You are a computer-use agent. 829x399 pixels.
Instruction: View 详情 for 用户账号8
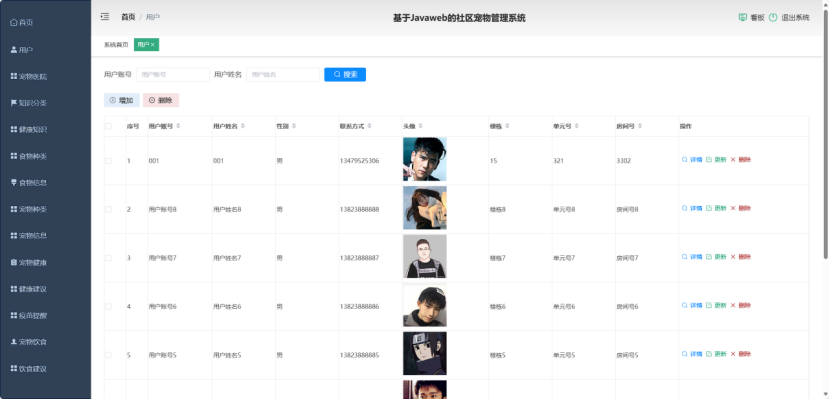(x=692, y=208)
